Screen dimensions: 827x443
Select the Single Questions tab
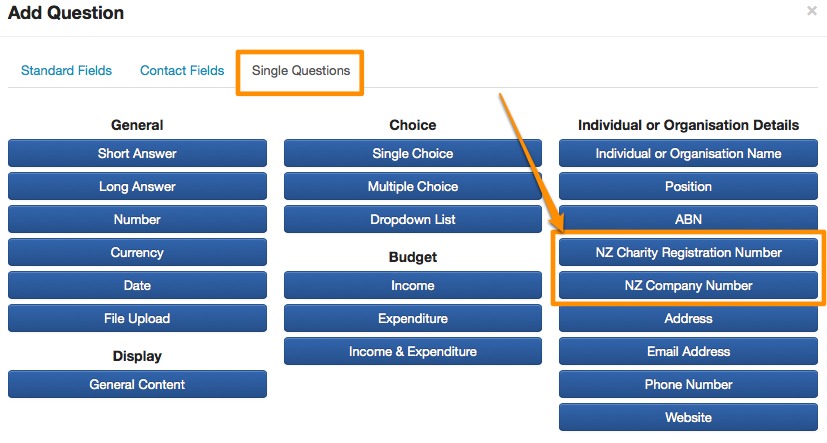300,71
